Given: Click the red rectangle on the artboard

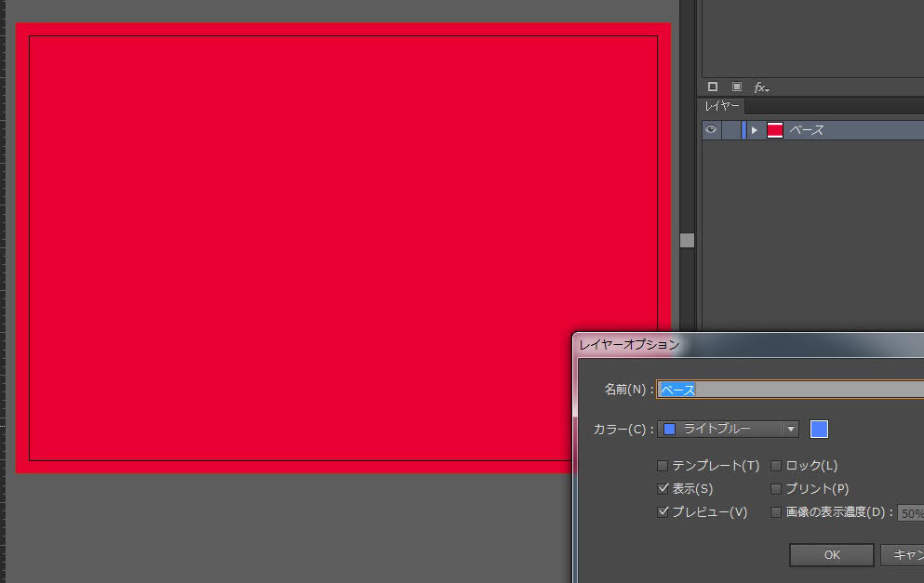Looking at the screenshot, I should (x=343, y=248).
